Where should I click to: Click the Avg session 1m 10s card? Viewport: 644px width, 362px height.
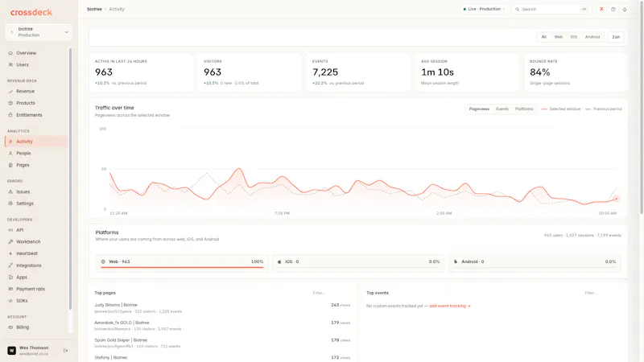coord(467,72)
